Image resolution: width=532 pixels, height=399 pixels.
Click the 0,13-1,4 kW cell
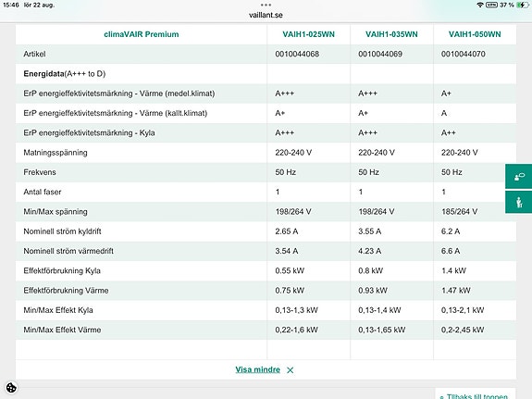[x=379, y=310]
